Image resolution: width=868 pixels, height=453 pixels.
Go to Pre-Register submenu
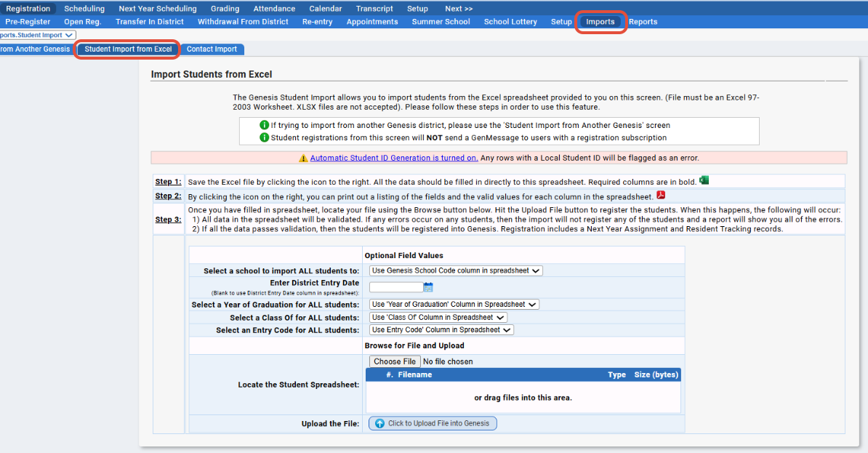(x=28, y=22)
